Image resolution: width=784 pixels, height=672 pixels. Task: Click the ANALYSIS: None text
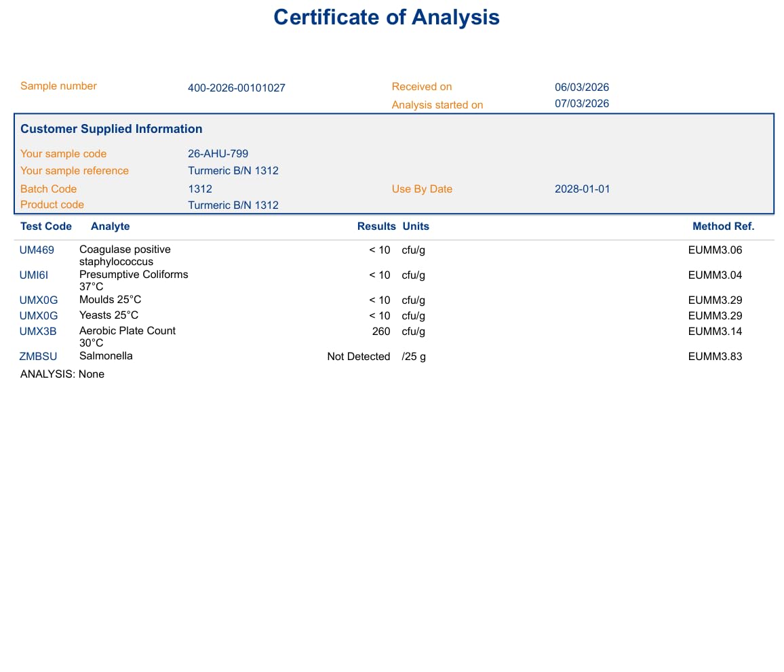tap(62, 374)
